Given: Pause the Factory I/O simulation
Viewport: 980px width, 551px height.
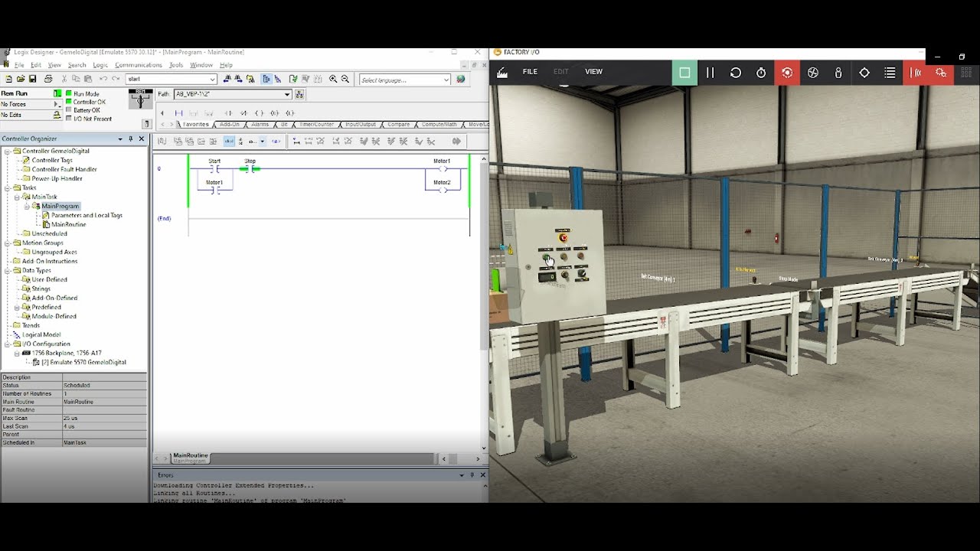Looking at the screenshot, I should pyautogui.click(x=710, y=73).
